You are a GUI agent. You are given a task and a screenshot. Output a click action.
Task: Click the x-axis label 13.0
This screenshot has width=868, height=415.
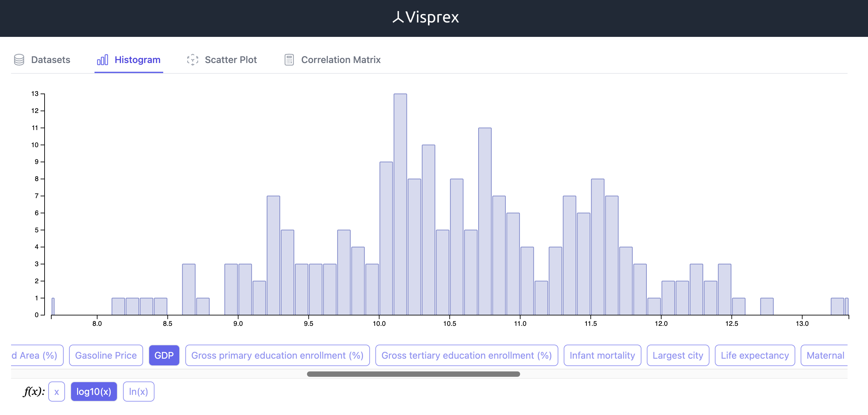[x=802, y=323]
